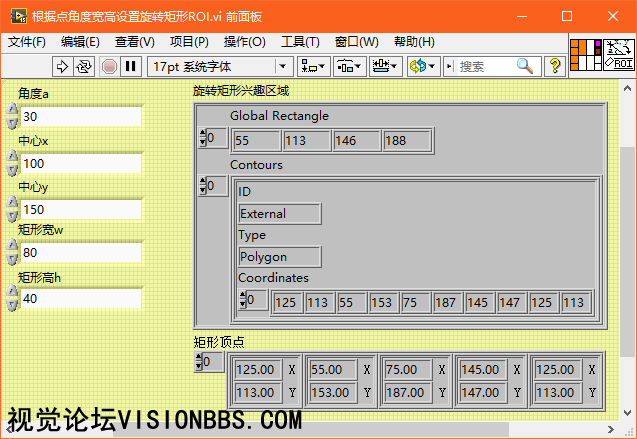The height and width of the screenshot is (439, 637).
Task: Click the 矩形高h value field
Action: [x=80, y=299]
